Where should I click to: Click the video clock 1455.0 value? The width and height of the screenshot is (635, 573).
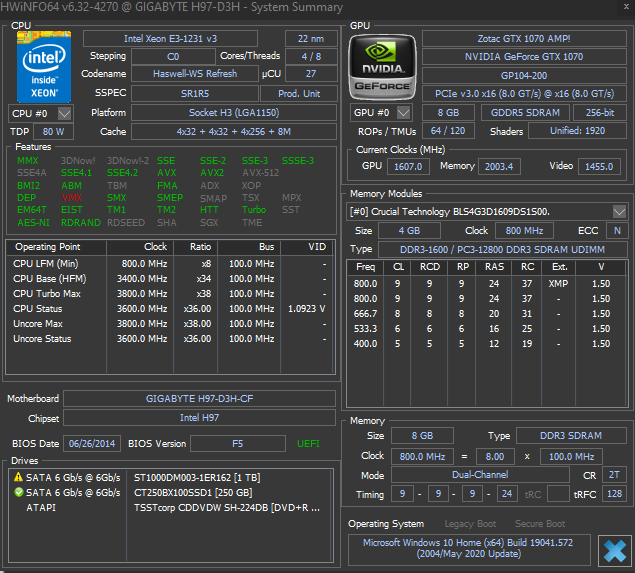(x=599, y=166)
